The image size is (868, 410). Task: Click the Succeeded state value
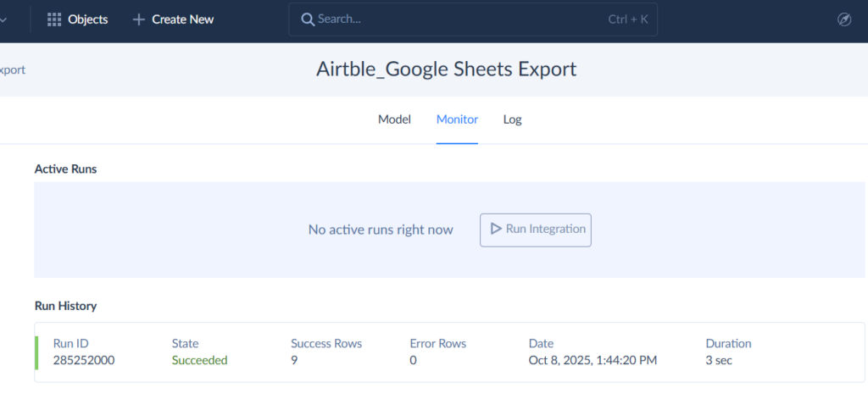click(x=199, y=360)
